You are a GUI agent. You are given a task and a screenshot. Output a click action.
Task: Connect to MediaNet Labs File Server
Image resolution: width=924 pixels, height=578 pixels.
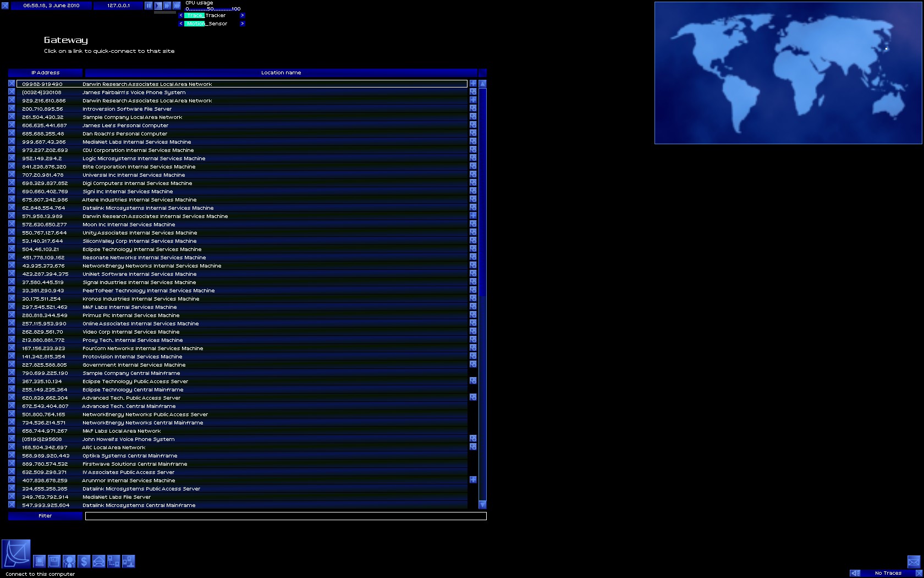[x=242, y=497]
